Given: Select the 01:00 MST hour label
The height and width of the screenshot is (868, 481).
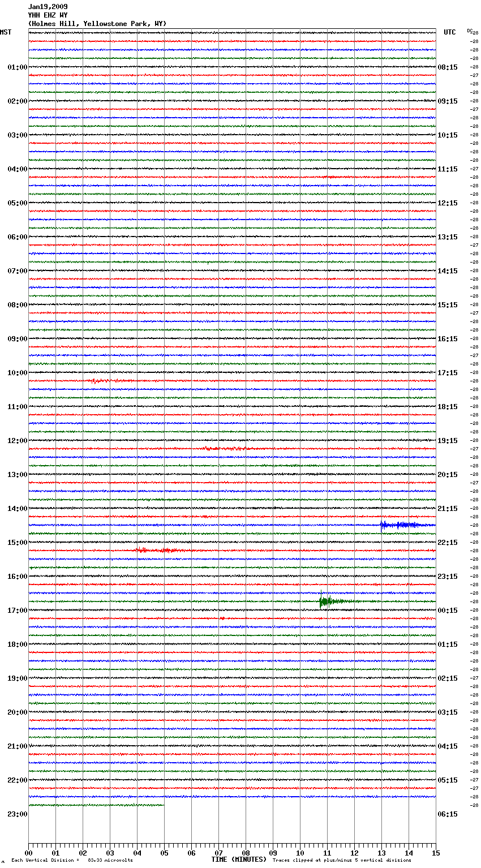Looking at the screenshot, I should pos(18,67).
